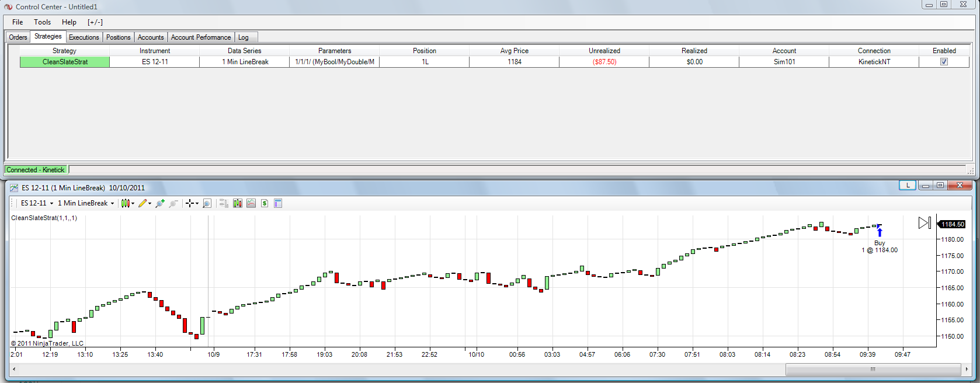
Task: Click the CleanSlateStrat(1,1,,1) chart label
Action: tap(44, 218)
